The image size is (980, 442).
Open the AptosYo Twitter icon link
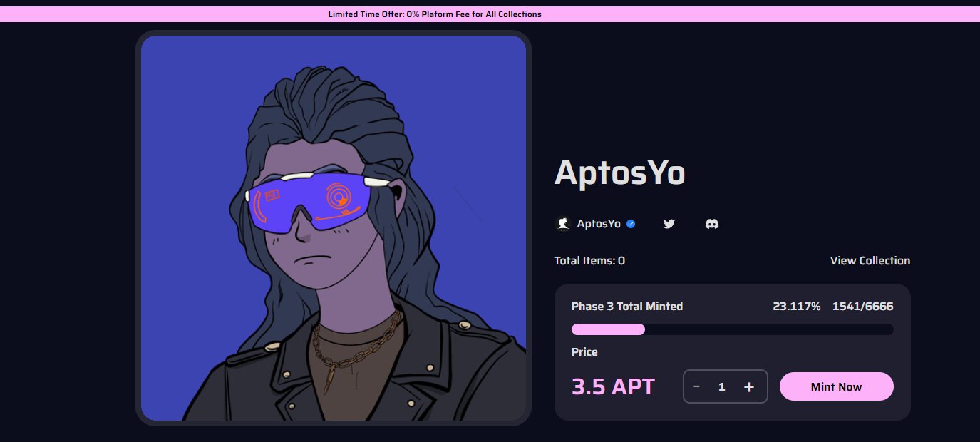(x=669, y=224)
